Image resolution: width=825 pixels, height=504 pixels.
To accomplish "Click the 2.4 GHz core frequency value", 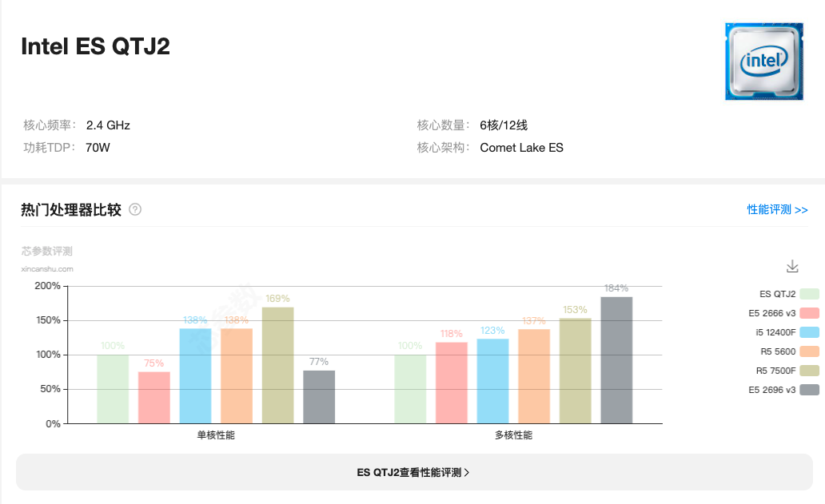I will pos(108,125).
